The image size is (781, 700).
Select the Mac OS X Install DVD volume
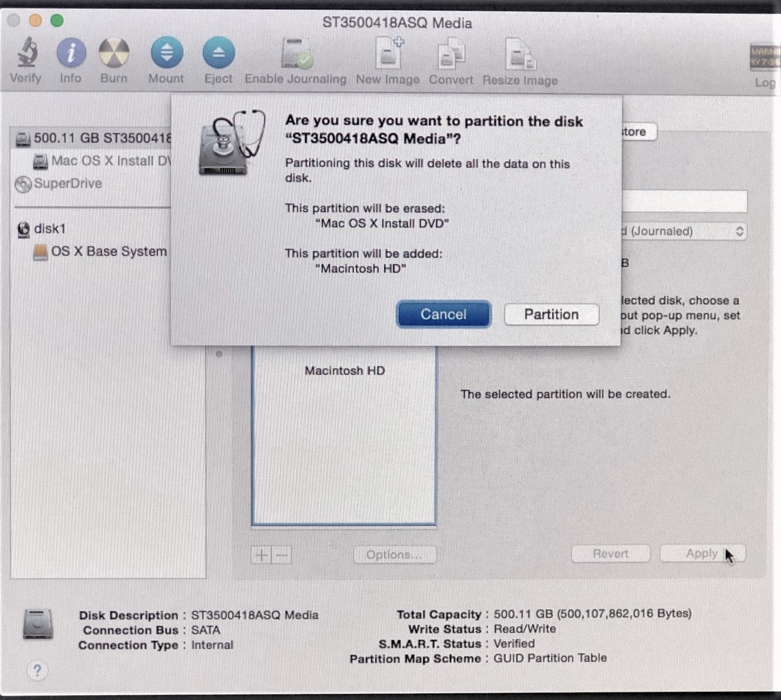(x=102, y=161)
